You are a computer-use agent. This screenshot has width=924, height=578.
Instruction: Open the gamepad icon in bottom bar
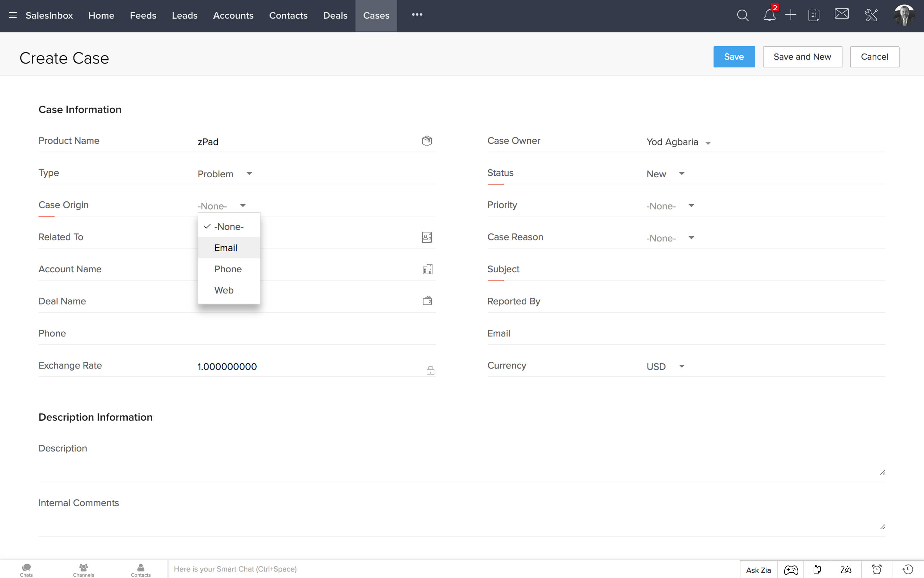tap(791, 570)
